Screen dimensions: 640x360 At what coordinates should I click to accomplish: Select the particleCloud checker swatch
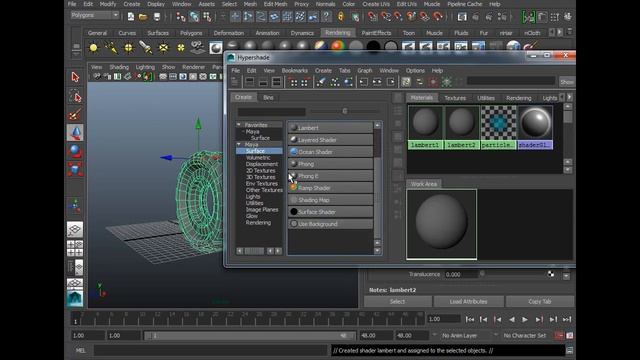pos(498,127)
